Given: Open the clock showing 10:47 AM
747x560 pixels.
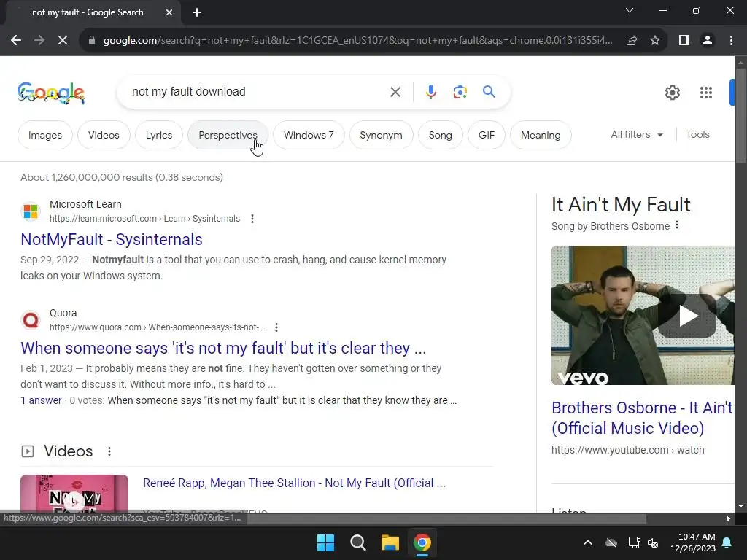Looking at the screenshot, I should 693,542.
